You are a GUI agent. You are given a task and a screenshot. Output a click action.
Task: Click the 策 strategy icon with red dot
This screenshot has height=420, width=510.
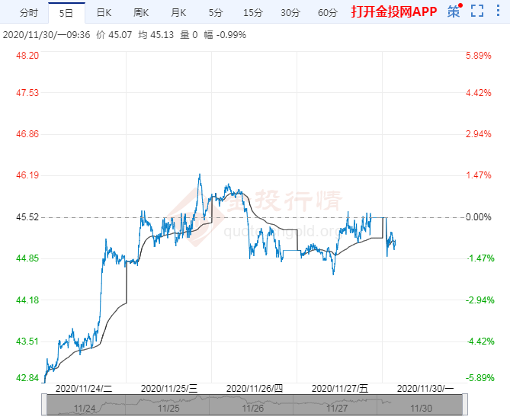[454, 11]
